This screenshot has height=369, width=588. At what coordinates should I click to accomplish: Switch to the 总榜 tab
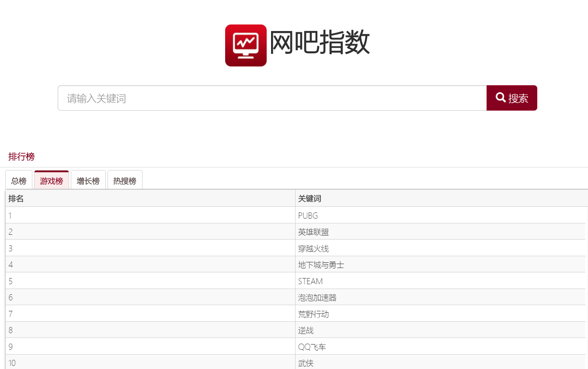19,180
